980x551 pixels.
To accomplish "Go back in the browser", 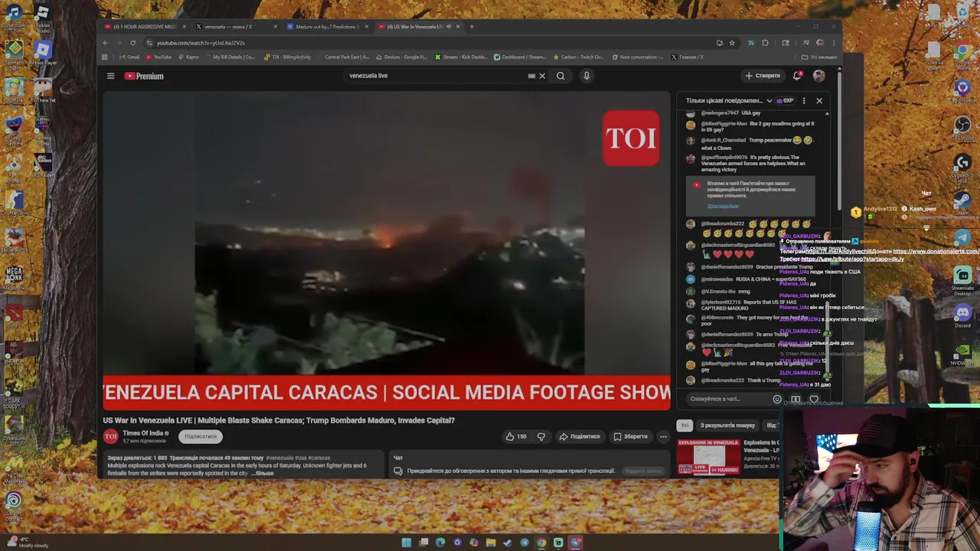I will coord(106,43).
